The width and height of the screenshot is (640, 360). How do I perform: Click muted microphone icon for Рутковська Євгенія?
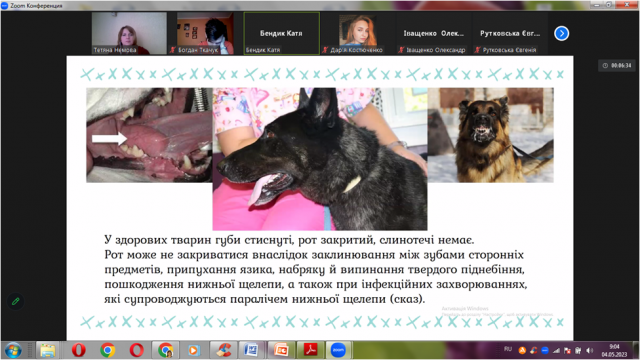click(x=477, y=50)
